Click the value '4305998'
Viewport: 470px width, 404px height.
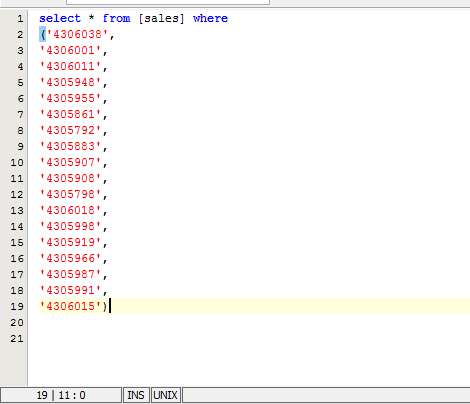(x=70, y=226)
